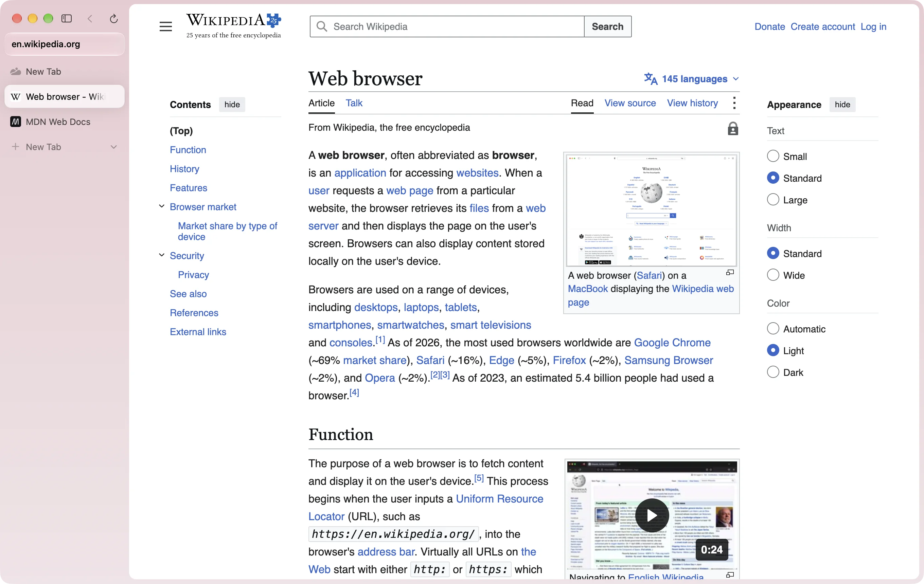924x584 pixels.
Task: Click the Create account link
Action: (822, 26)
